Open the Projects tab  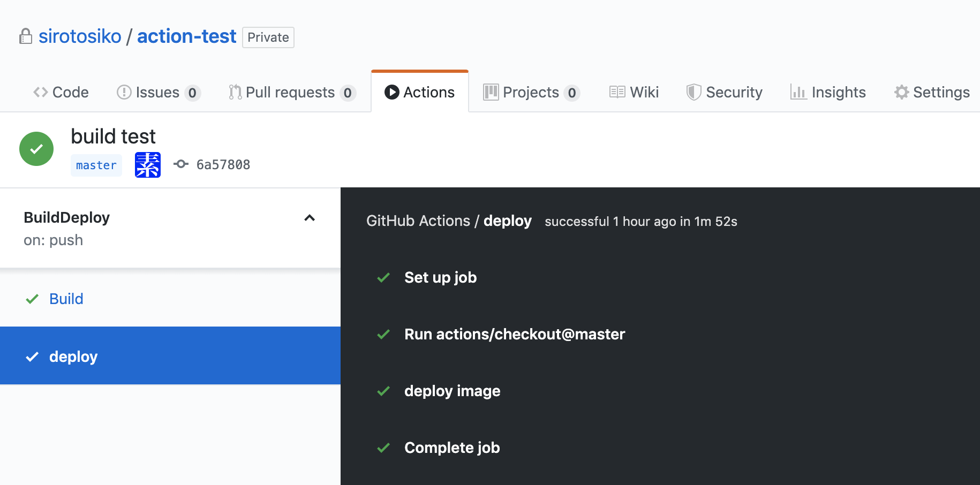(531, 92)
